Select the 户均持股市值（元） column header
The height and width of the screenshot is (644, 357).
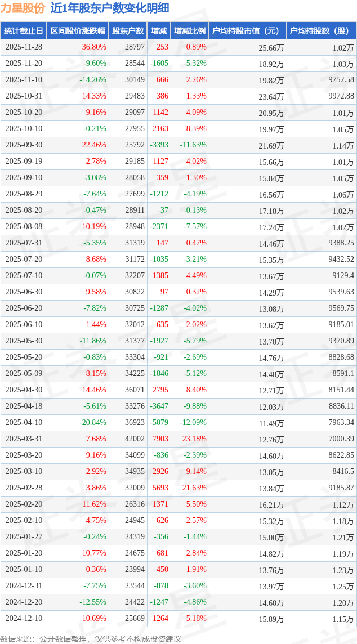[248, 31]
